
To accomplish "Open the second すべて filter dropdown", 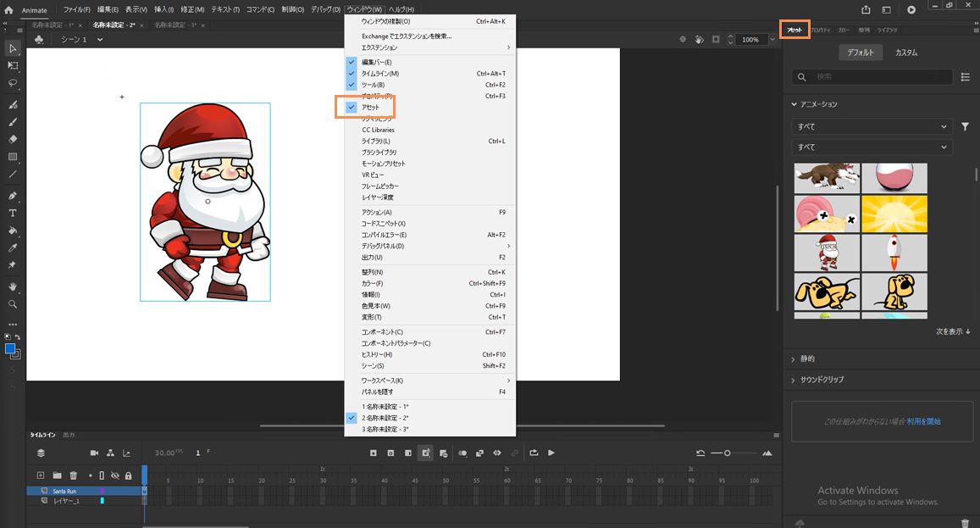I will (872, 147).
